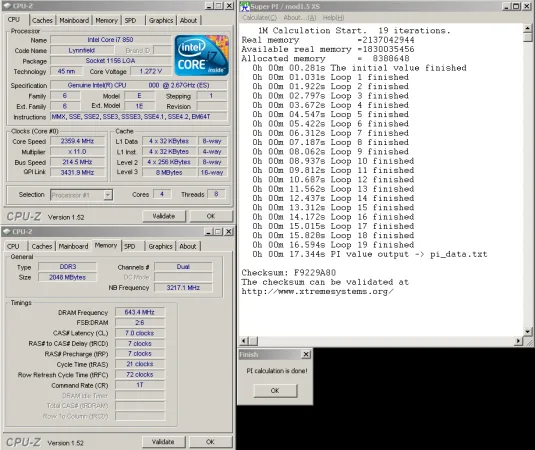Click the Super PI window title icon
Viewport: 535px width, 450px height.
pyautogui.click(x=245, y=6)
